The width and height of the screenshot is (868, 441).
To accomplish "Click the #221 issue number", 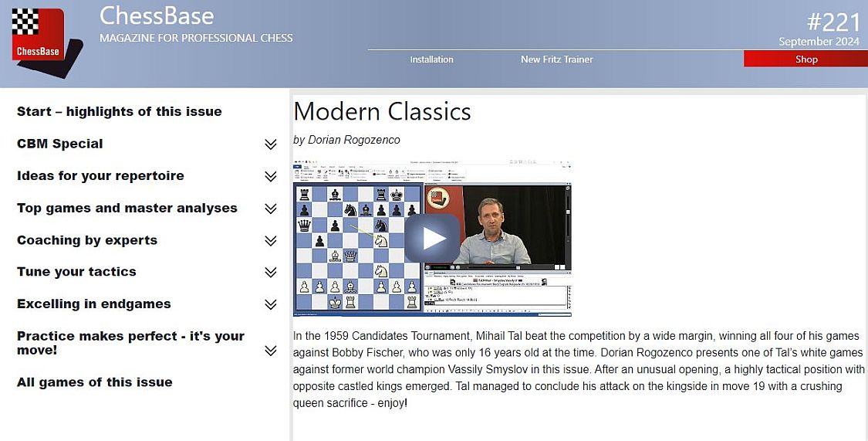I will (833, 22).
